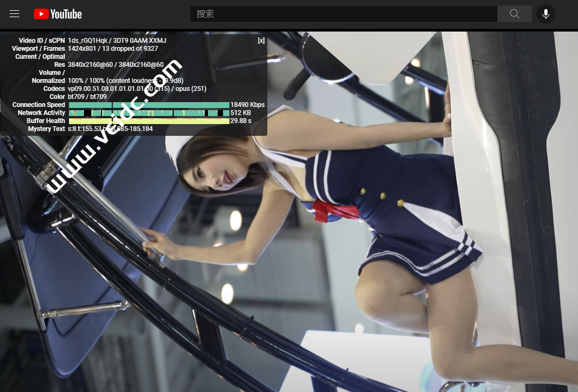Open the hamburger guide menu

click(x=14, y=14)
